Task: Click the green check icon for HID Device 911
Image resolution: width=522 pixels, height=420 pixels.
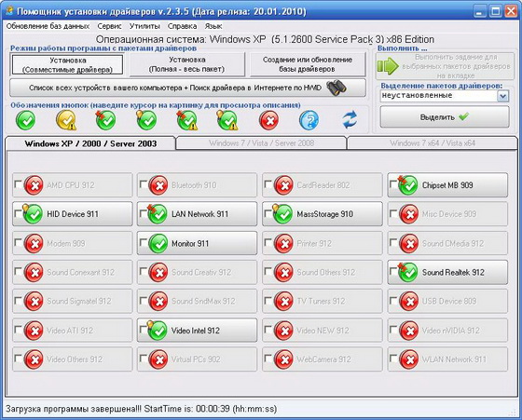Action: pyautogui.click(x=33, y=214)
